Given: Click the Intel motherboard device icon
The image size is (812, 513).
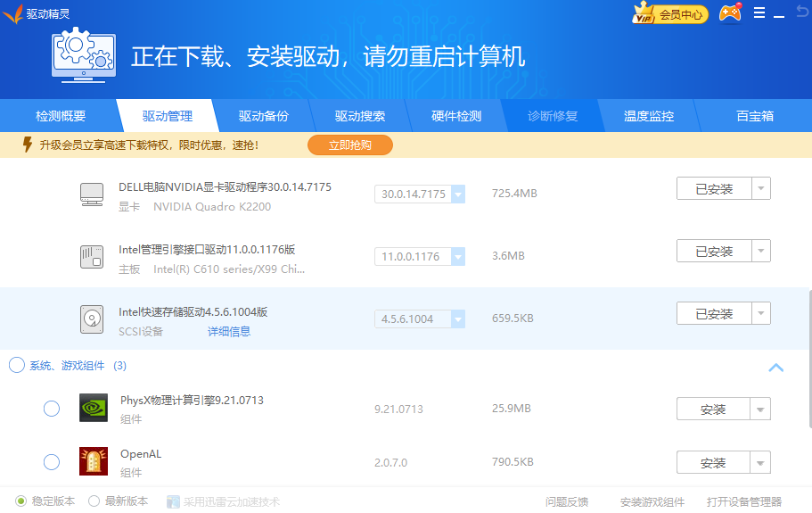Looking at the screenshot, I should [92, 257].
